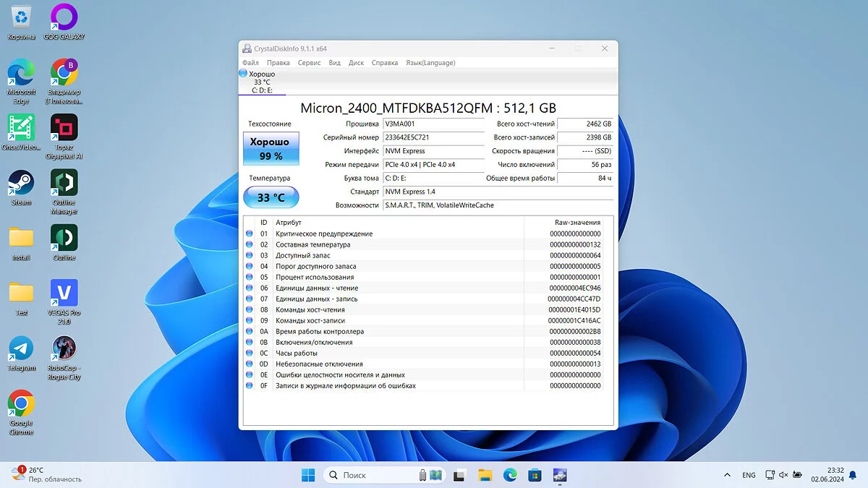Open the RoboCop Rogue City shortcut
The height and width of the screenshot is (488, 868).
tap(64, 349)
